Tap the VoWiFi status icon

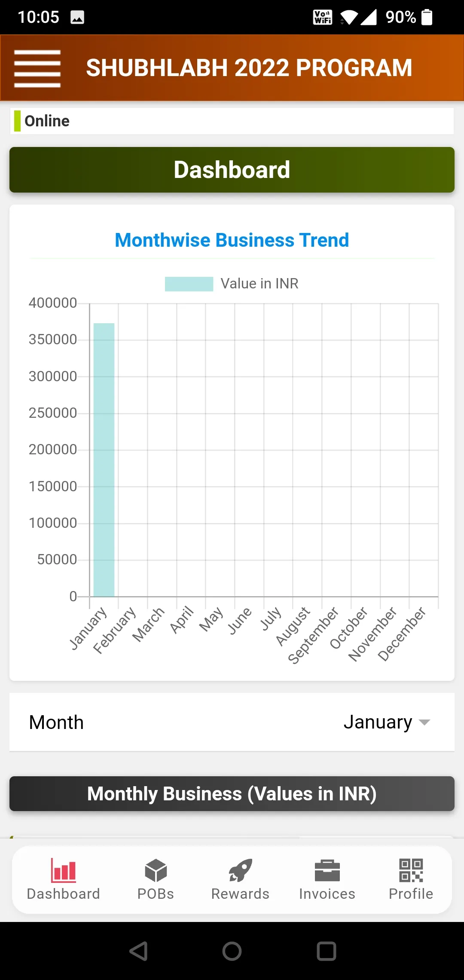pyautogui.click(x=323, y=17)
